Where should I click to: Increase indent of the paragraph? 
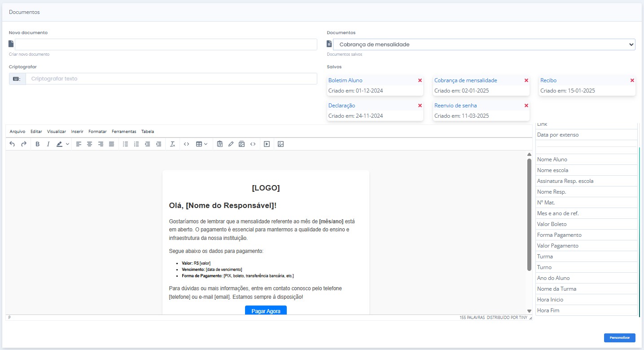(x=158, y=144)
